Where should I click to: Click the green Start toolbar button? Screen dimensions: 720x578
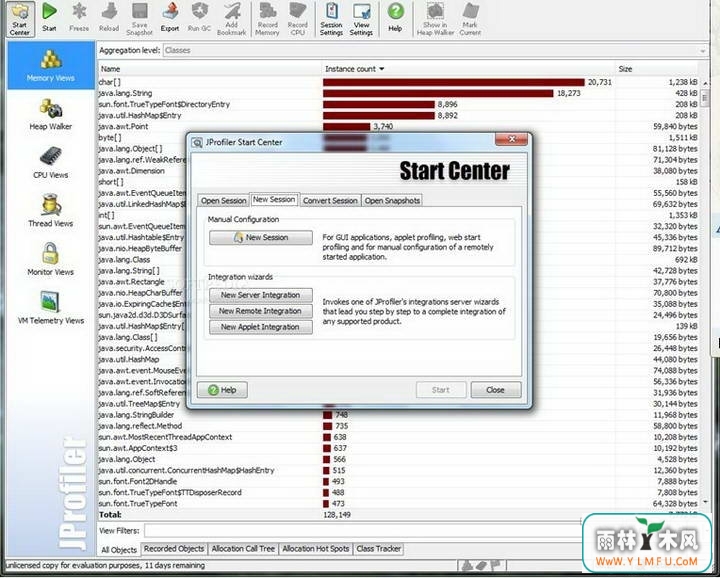(x=49, y=17)
